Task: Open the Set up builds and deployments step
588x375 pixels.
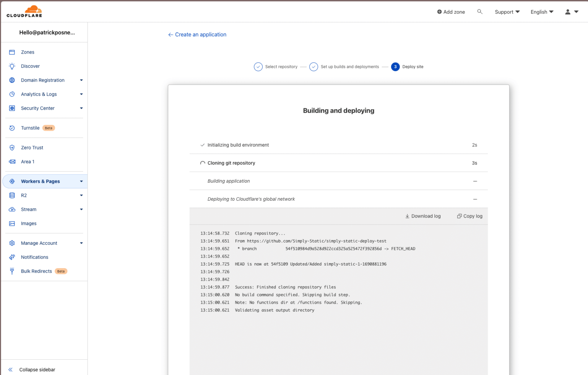Action: click(x=349, y=67)
